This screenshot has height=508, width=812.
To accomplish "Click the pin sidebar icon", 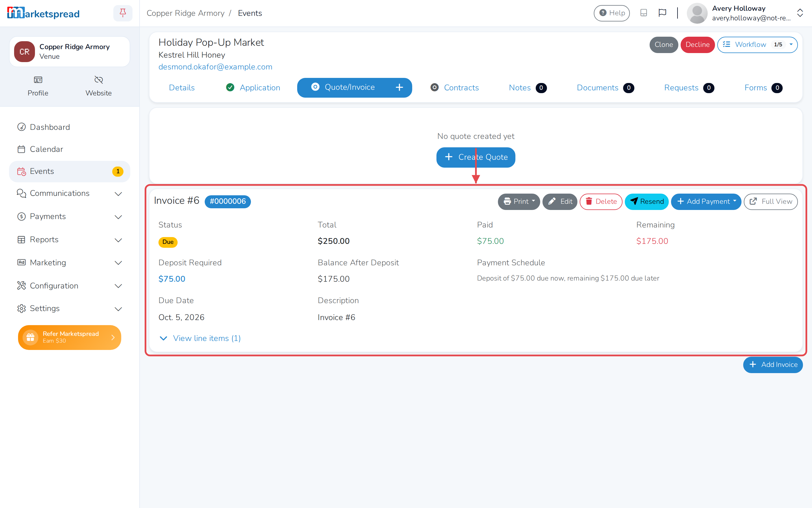I will coord(123,13).
